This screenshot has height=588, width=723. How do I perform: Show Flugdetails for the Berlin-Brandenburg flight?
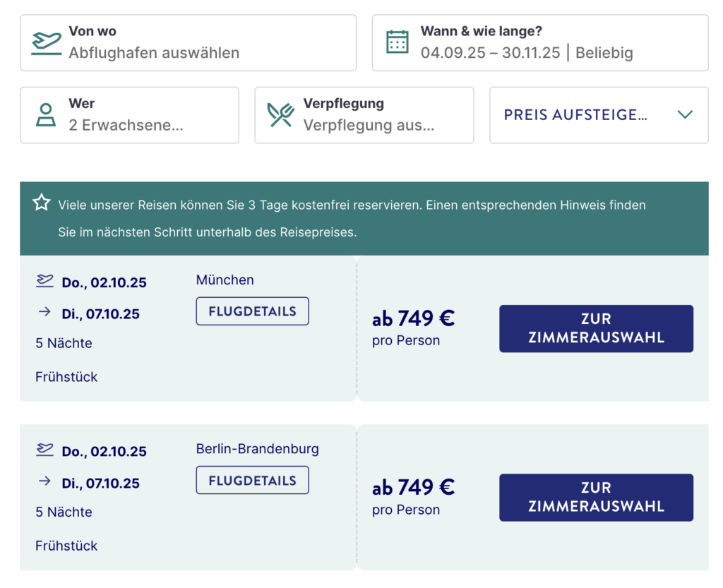pyautogui.click(x=252, y=480)
